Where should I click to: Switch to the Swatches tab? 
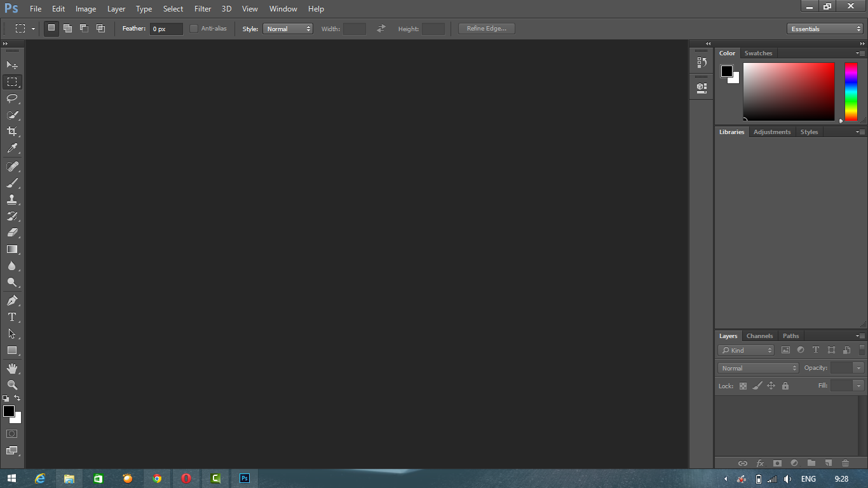tap(758, 53)
